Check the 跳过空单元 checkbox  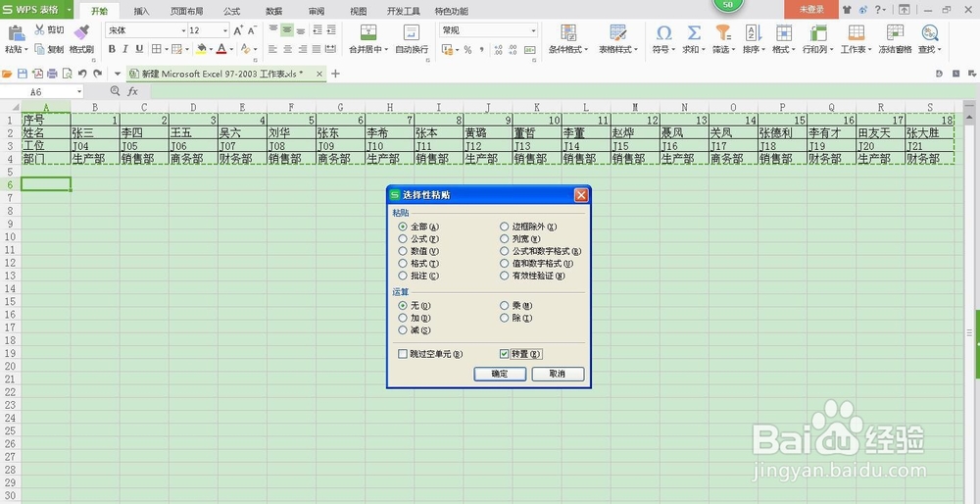pos(403,354)
